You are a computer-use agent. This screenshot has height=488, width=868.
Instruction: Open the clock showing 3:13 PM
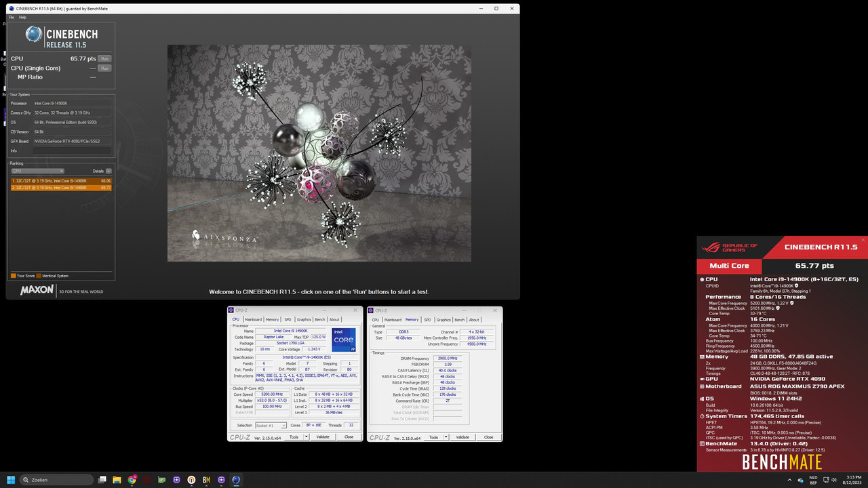pos(853,480)
